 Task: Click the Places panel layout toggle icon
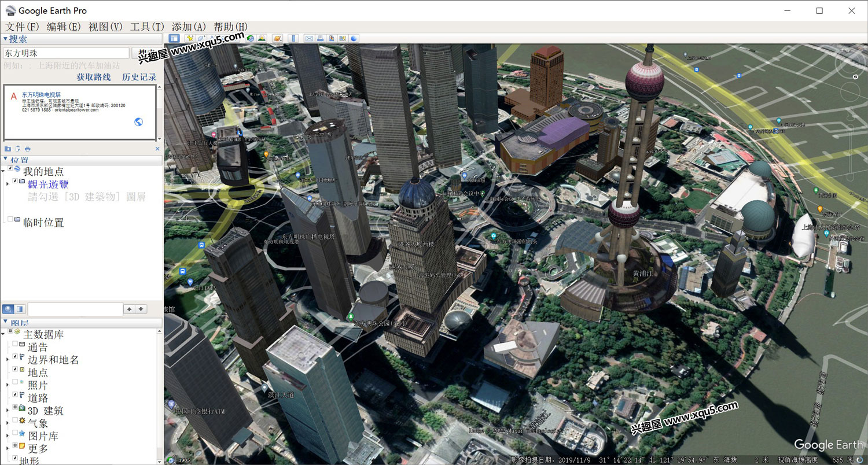click(20, 309)
